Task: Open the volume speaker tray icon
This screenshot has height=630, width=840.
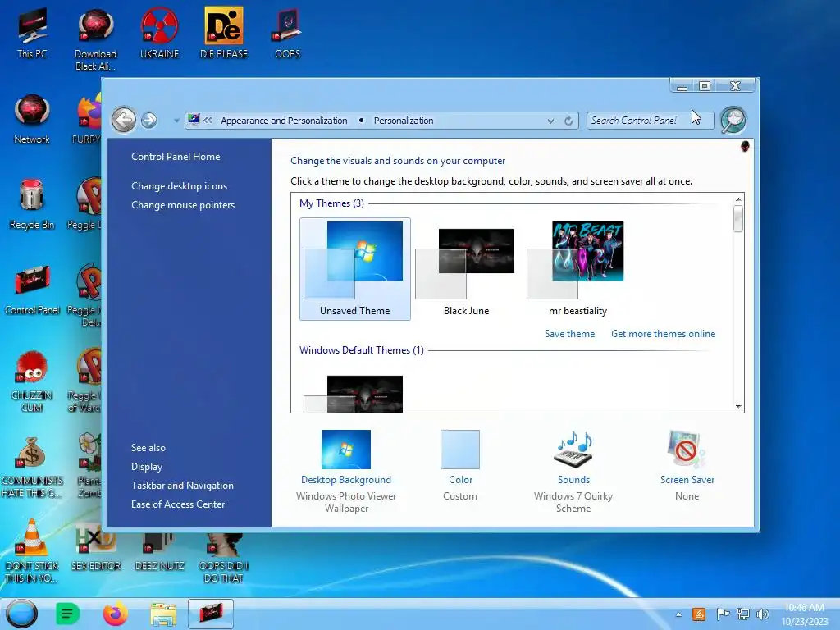Action: coord(762,614)
